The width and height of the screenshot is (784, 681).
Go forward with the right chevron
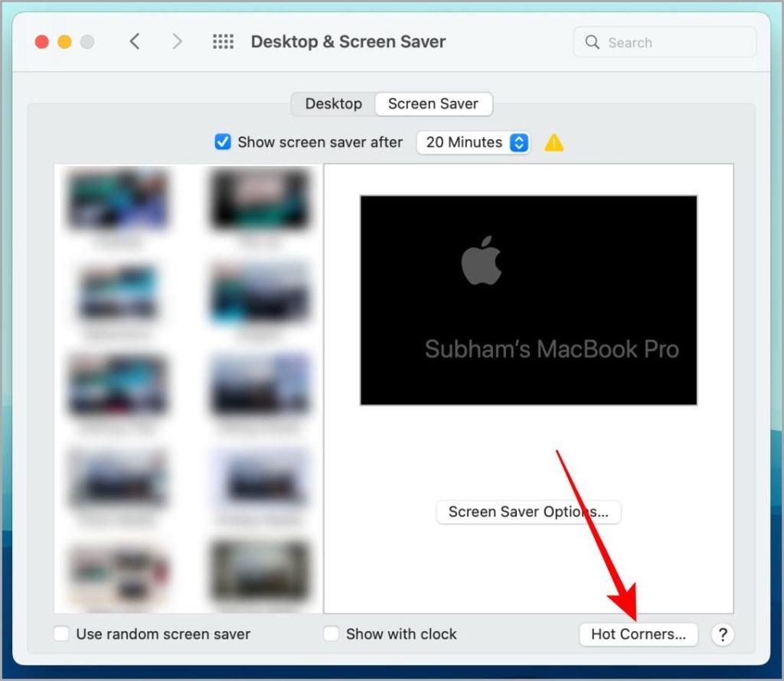pyautogui.click(x=177, y=41)
